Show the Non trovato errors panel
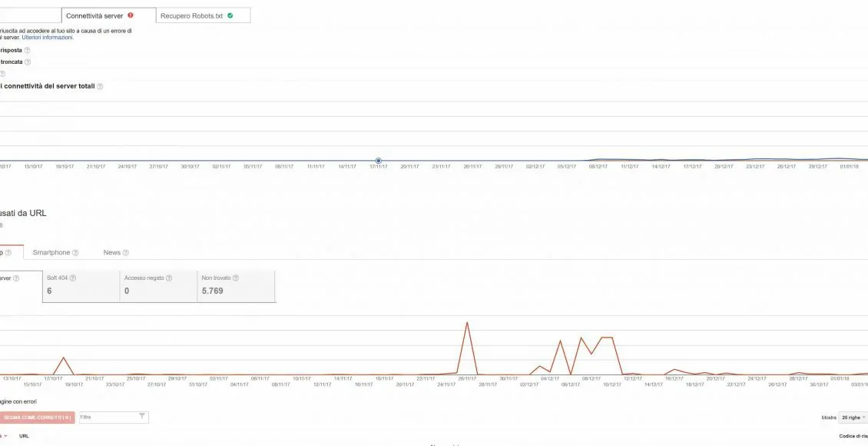Screen dimensions: 868x446 pyautogui.click(x=236, y=285)
